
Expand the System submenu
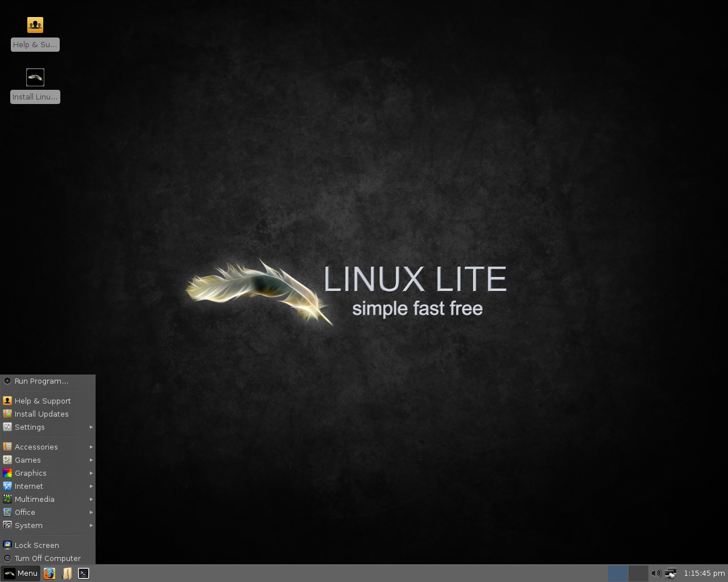(x=48, y=525)
